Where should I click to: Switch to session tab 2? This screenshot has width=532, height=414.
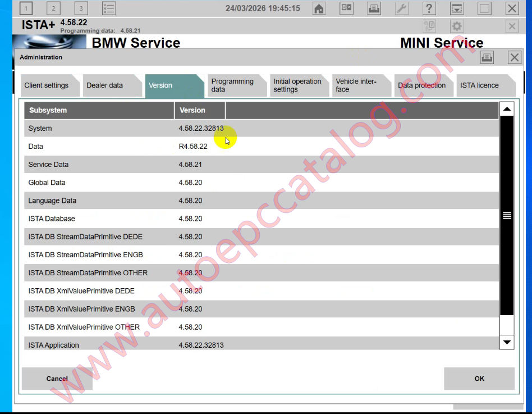tap(53, 8)
